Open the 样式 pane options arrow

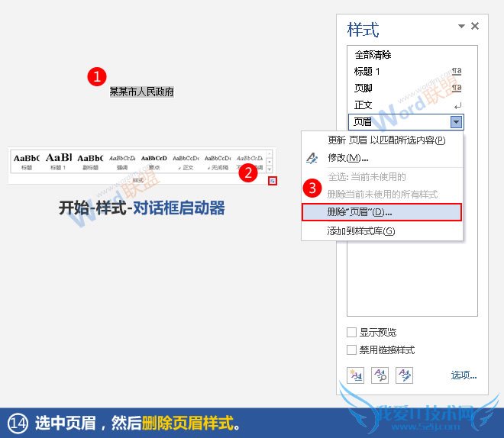461,27
